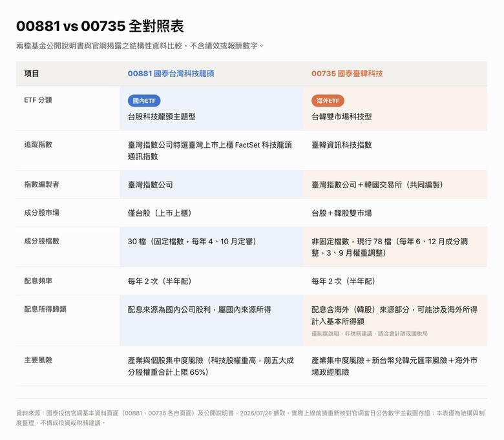504x440 pixels.
Task: Select the title 00881 vs 00735 全對照表
Action: tap(100, 26)
